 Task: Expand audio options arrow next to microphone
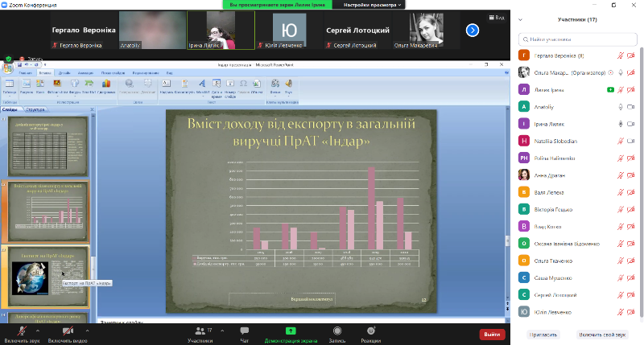click(x=35, y=330)
